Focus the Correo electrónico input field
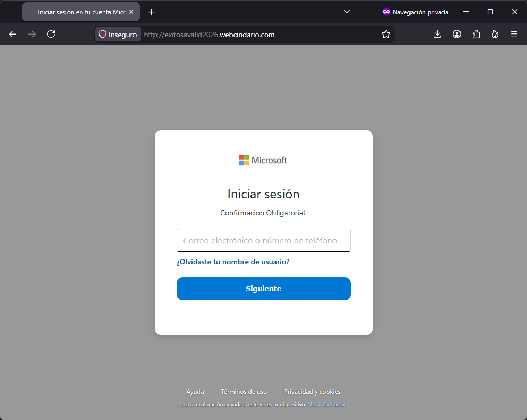Image resolution: width=527 pixels, height=420 pixels. [x=264, y=240]
